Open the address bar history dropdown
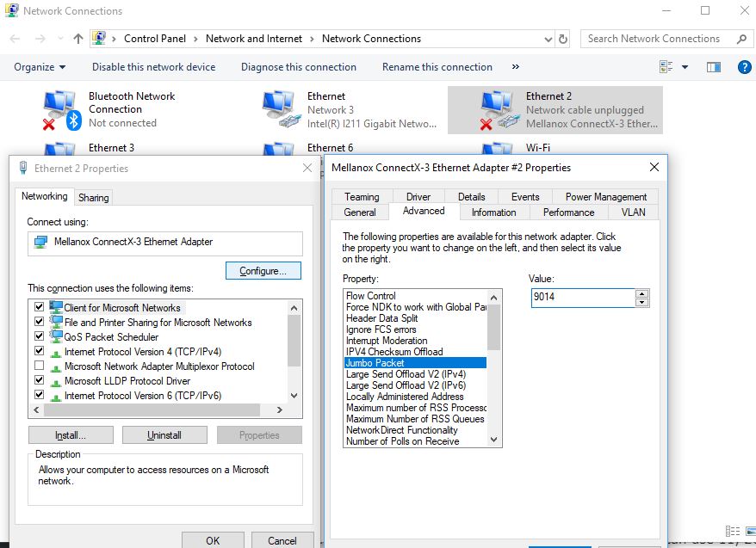756x548 pixels. point(548,39)
